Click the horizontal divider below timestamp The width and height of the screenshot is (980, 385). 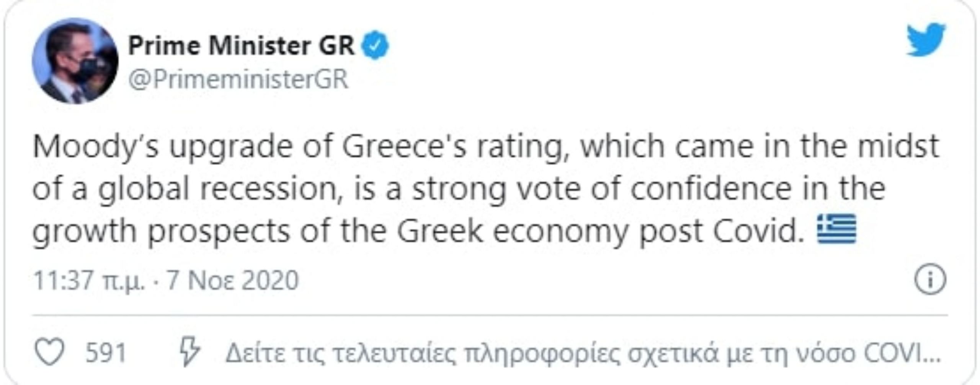[490, 316]
